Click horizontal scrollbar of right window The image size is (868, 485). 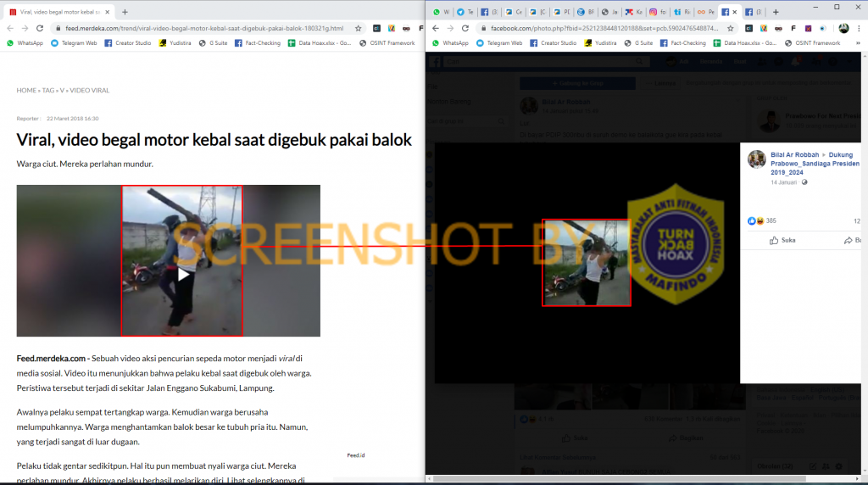tap(619, 478)
